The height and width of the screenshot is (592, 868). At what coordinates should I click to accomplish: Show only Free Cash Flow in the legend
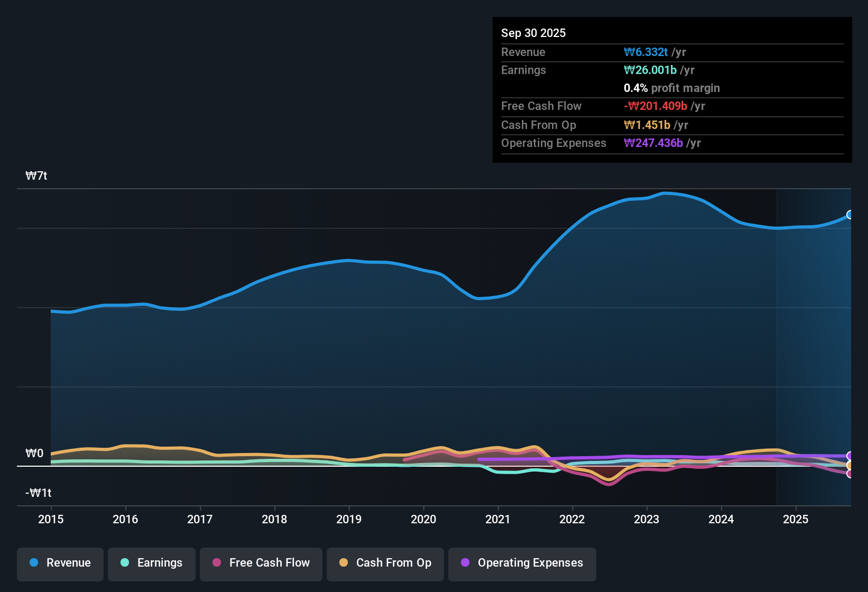261,563
